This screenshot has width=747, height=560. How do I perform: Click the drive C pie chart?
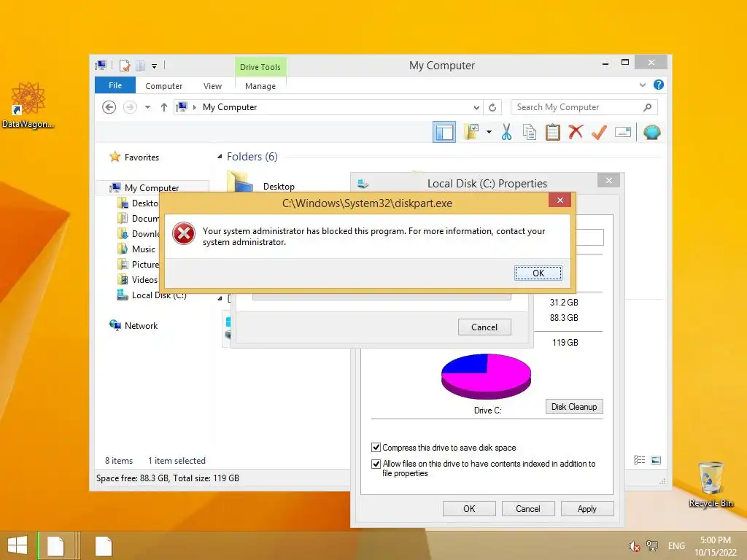486,376
